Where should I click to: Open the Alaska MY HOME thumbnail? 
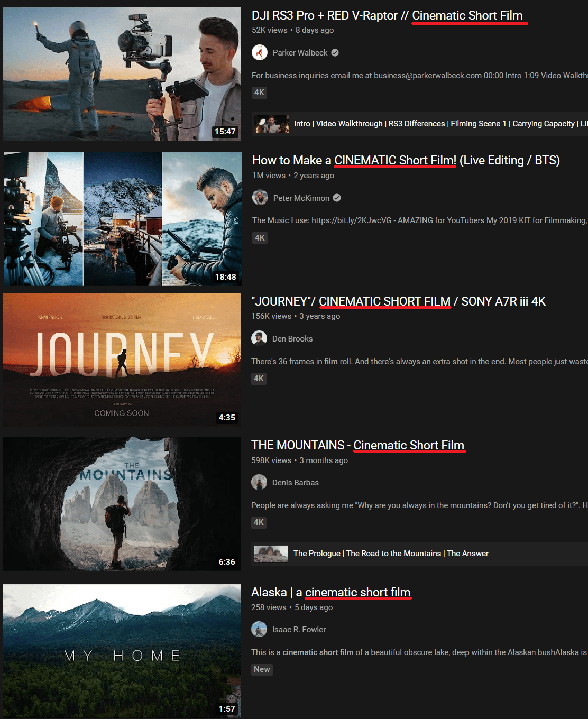click(122, 651)
